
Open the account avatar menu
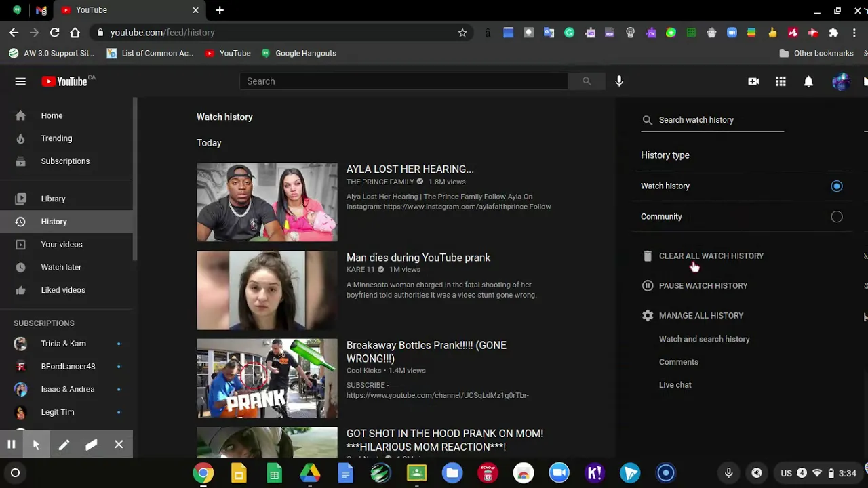click(x=841, y=81)
